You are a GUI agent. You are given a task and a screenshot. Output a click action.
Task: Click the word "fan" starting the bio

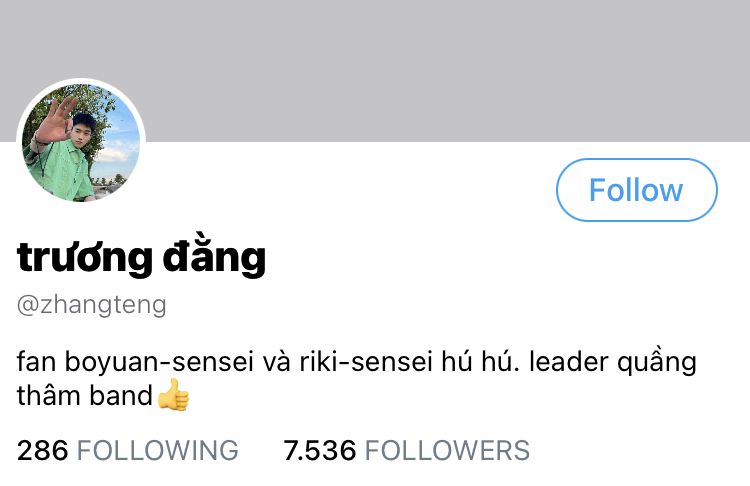point(36,362)
